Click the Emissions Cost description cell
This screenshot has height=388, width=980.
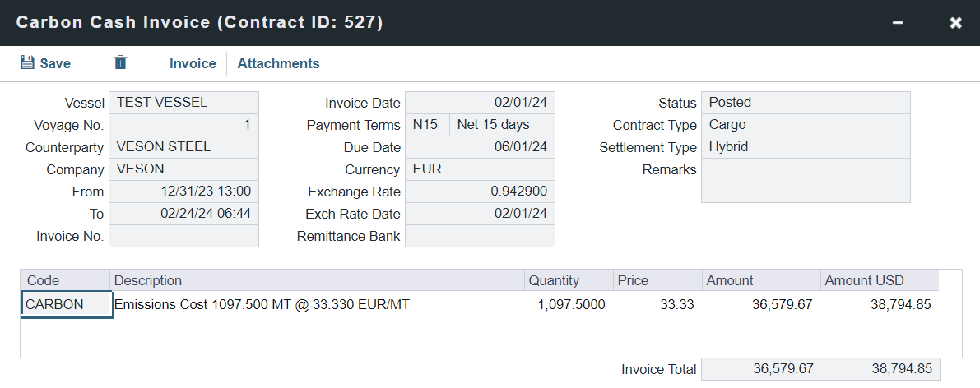click(318, 304)
